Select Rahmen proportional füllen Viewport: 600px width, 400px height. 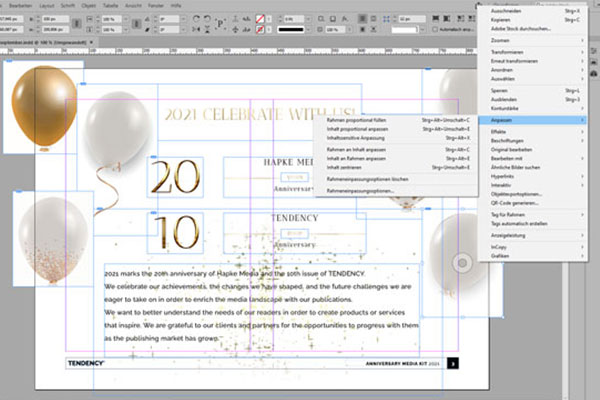[397, 120]
